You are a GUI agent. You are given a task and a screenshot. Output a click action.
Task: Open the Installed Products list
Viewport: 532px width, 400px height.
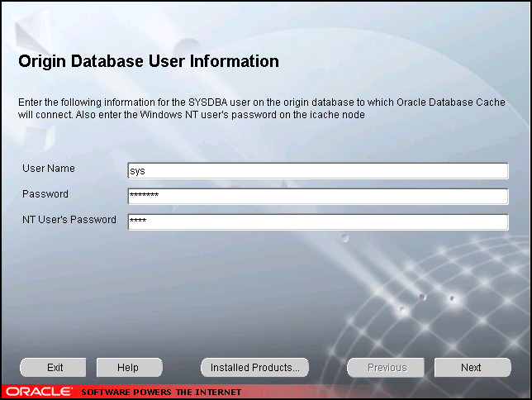coord(254,368)
